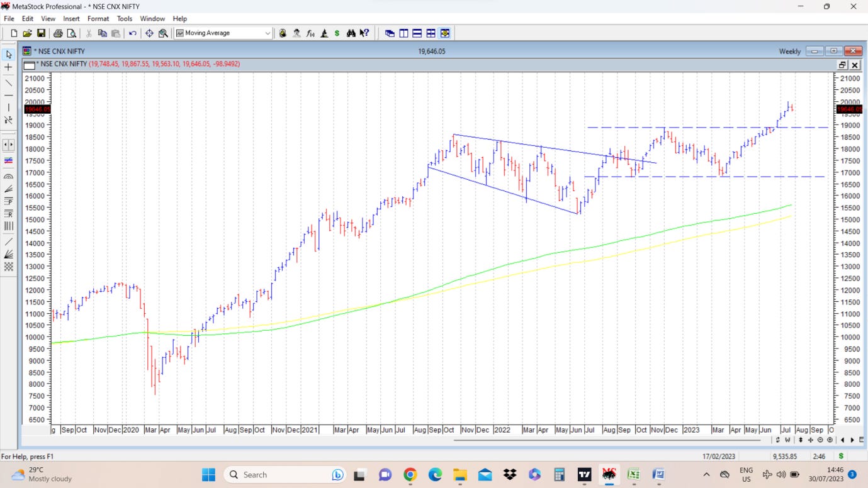Click the green dollar icon in status bar
The image size is (868, 488).
[x=841, y=456]
